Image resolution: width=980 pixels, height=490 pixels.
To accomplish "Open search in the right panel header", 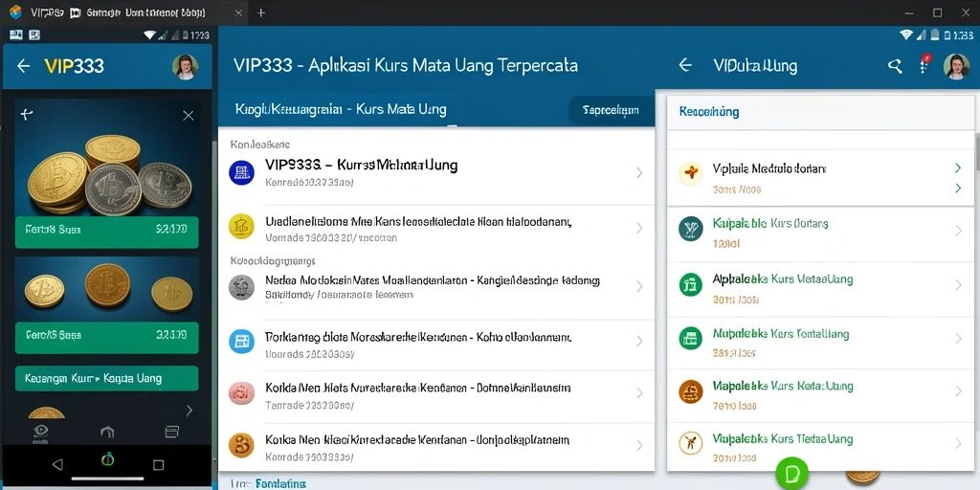I will tap(895, 66).
